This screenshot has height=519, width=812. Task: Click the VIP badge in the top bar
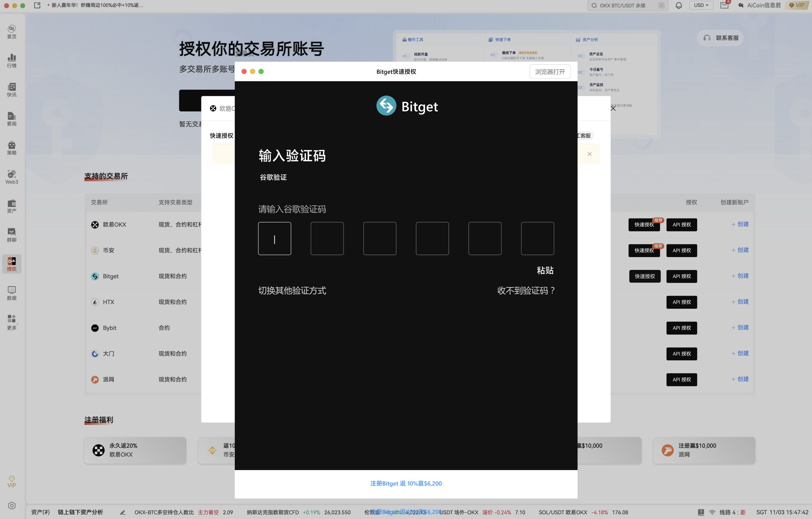pos(797,5)
